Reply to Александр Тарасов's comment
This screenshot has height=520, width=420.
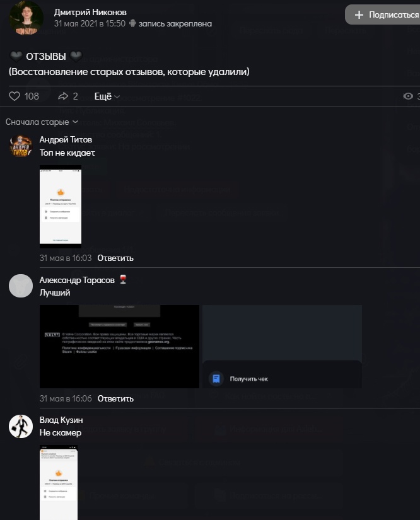tap(115, 398)
